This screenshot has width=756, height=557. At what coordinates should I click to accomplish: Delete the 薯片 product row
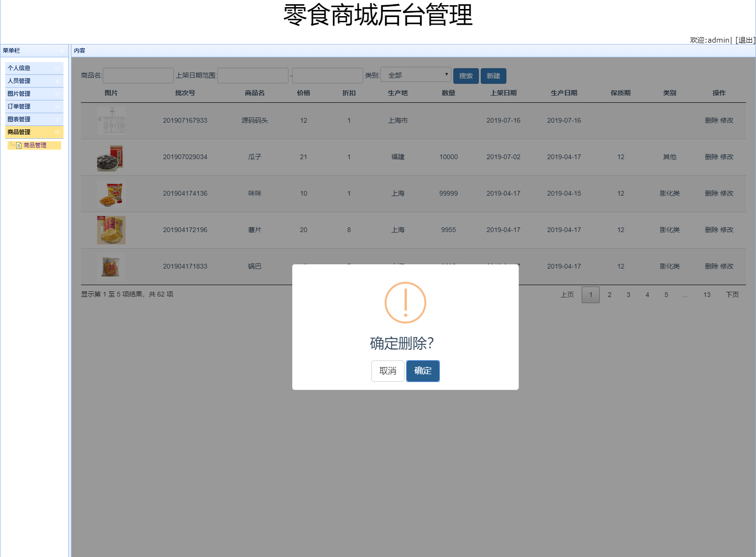[x=711, y=230]
